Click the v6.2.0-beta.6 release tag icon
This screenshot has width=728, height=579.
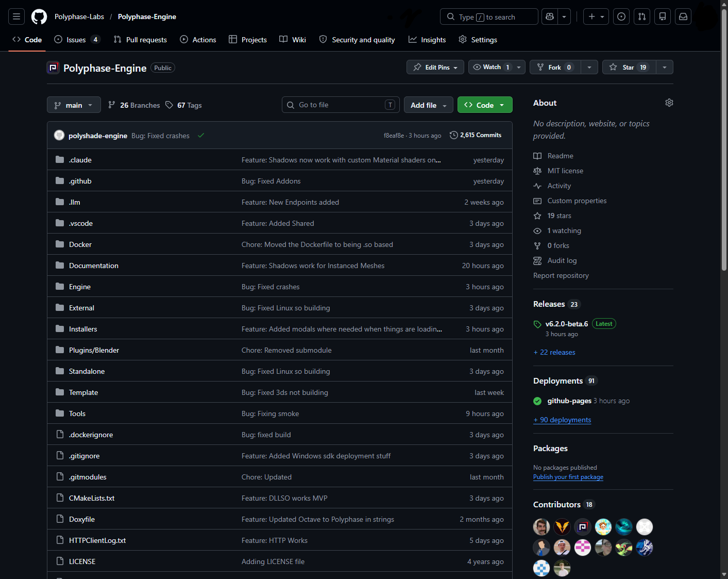[x=537, y=324]
